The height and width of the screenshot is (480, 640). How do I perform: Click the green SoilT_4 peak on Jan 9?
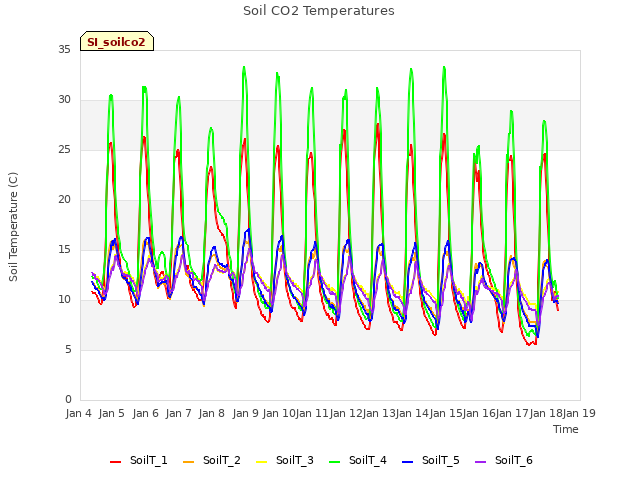[x=244, y=67]
